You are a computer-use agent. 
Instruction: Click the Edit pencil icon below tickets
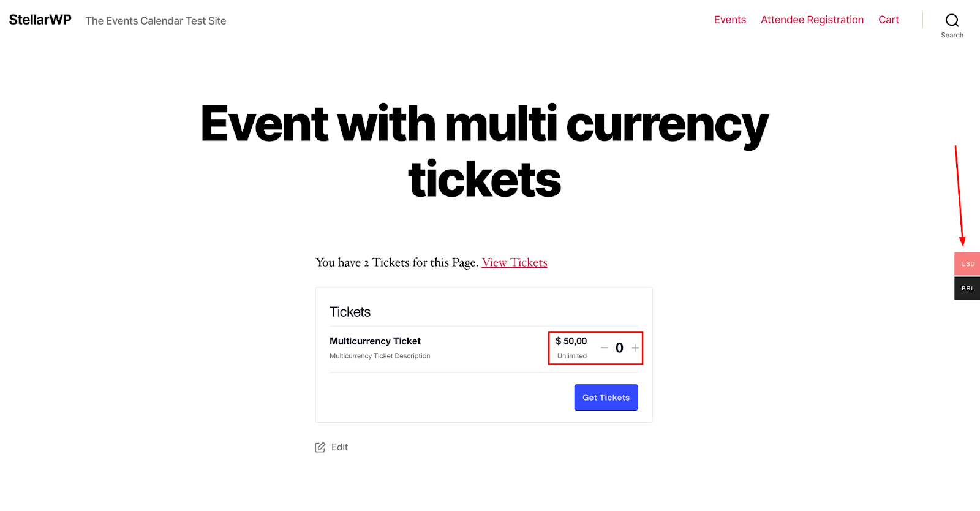point(319,447)
